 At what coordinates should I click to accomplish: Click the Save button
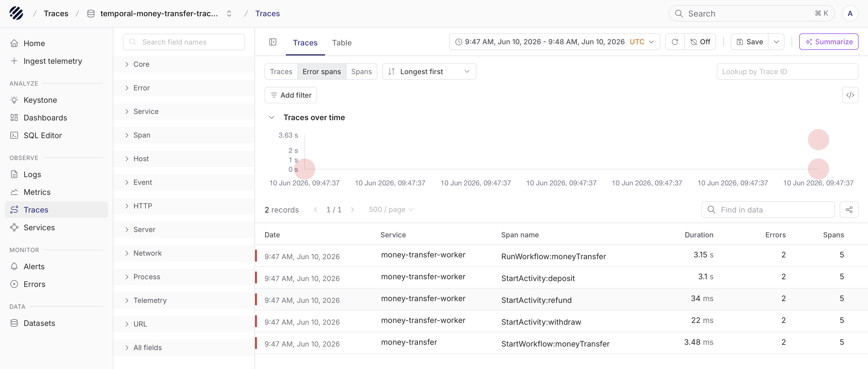coord(749,42)
